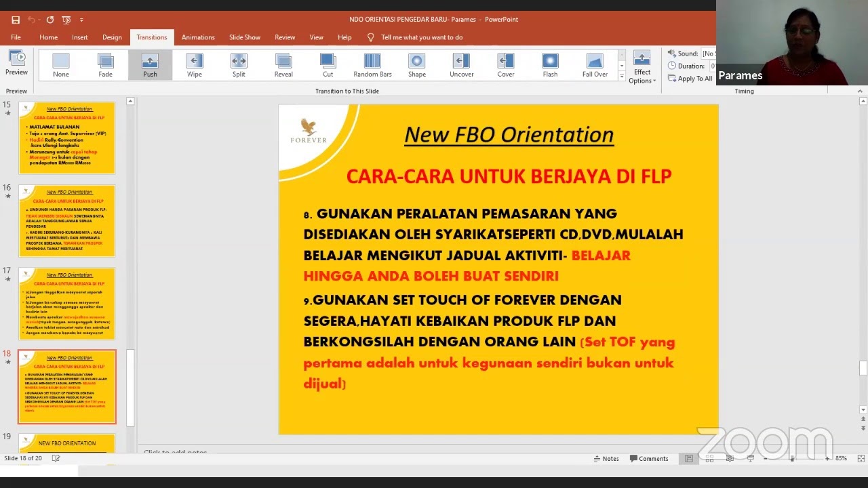
Task: Open the Effect Options dropdown
Action: (642, 67)
